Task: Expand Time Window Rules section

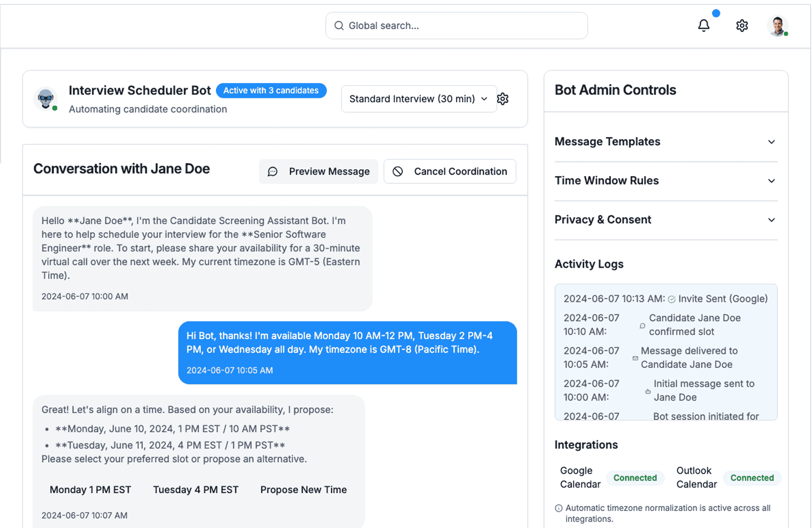Action: [666, 181]
